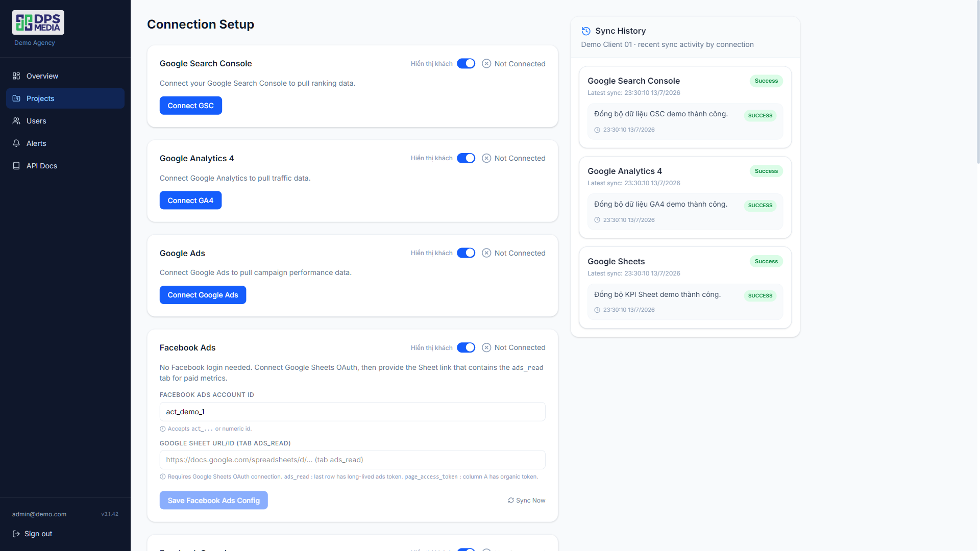This screenshot has height=551, width=980.
Task: Focus the Facebook Ads Account ID field
Action: 352,412
